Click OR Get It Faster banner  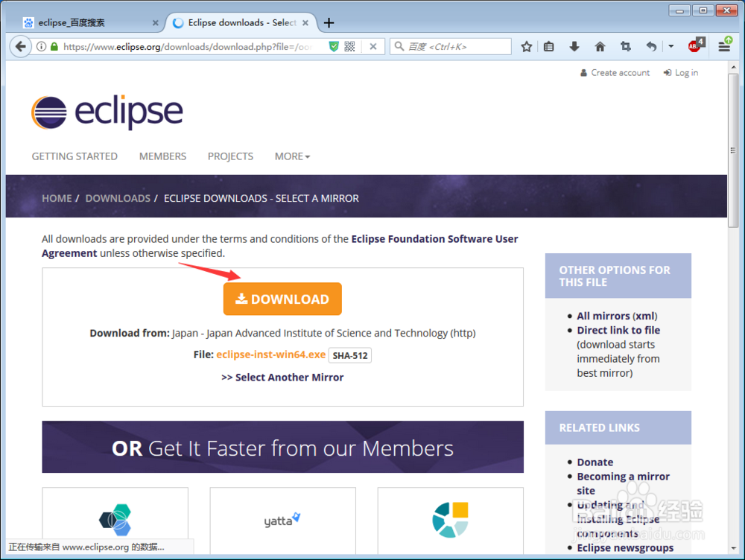click(x=282, y=447)
